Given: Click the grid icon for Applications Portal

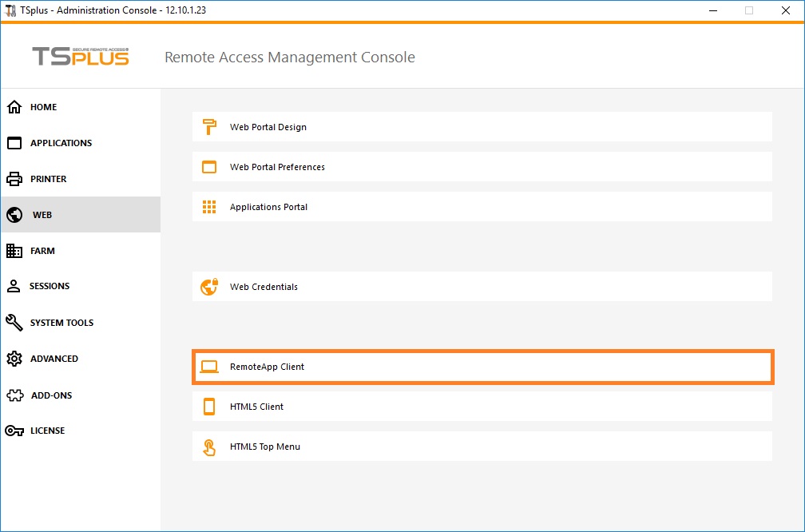Looking at the screenshot, I should pyautogui.click(x=209, y=207).
